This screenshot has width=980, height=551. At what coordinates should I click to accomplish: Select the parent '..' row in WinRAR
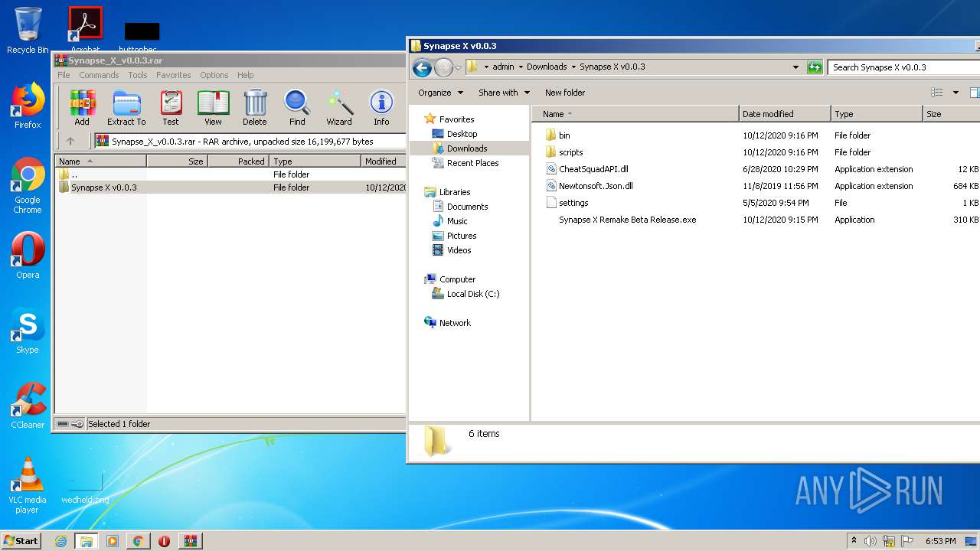(230, 174)
